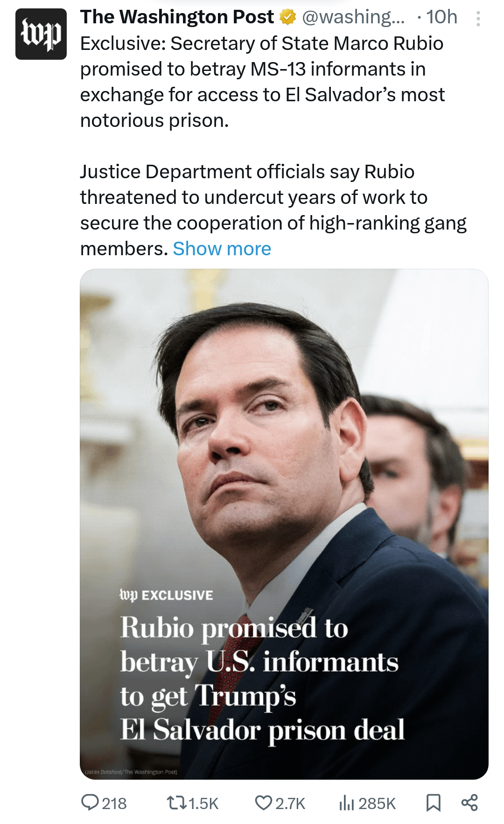Open The Washington Post display name

click(177, 17)
